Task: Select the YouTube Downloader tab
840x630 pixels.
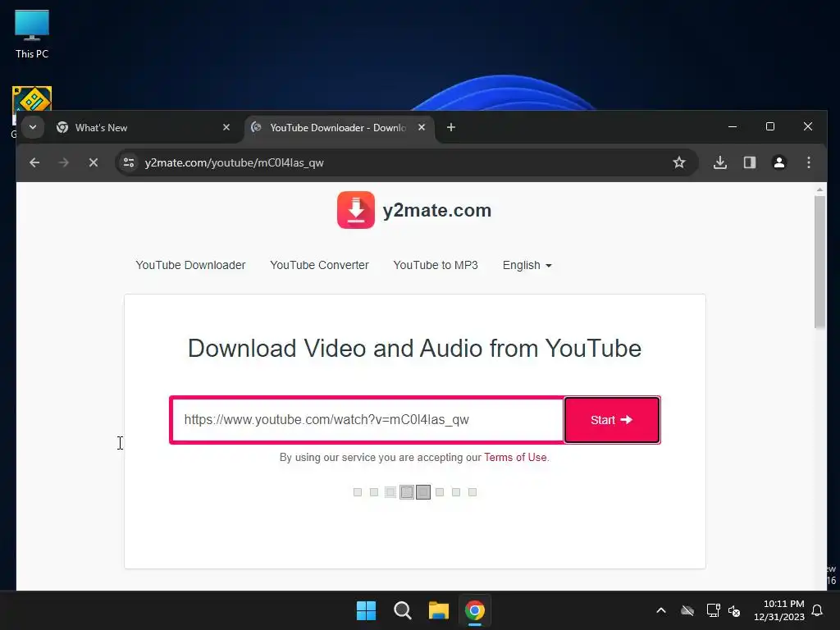Action: click(338, 127)
